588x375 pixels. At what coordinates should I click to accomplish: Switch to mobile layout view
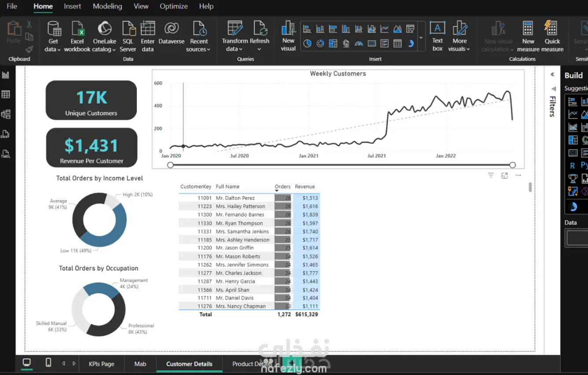tap(48, 363)
